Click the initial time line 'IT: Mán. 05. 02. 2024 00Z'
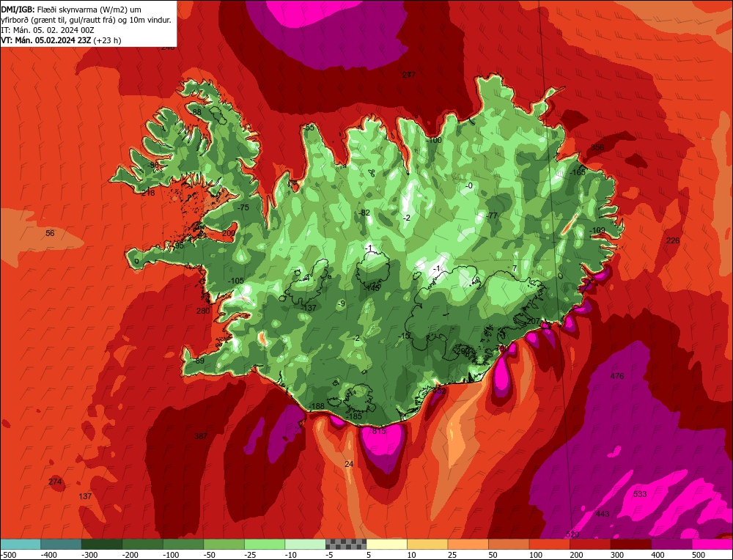Image resolution: width=733 pixels, height=560 pixels. (48, 30)
